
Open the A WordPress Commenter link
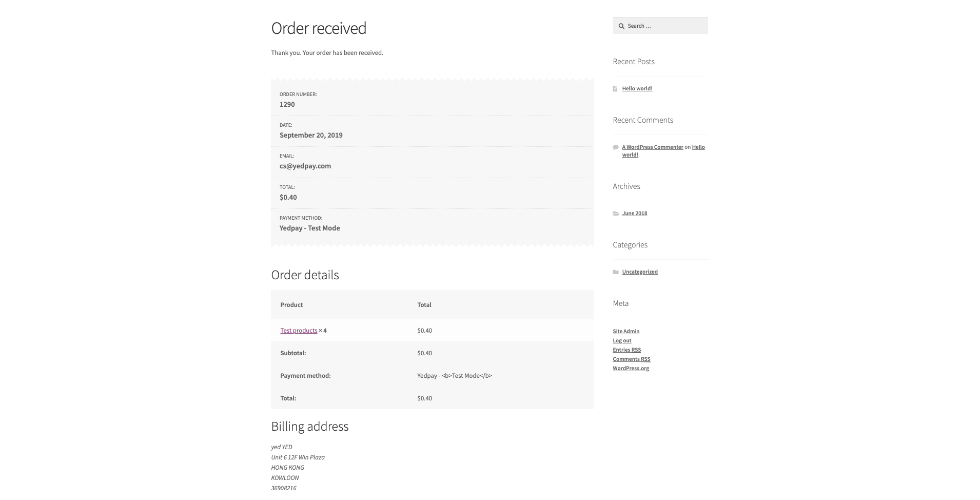652,147
